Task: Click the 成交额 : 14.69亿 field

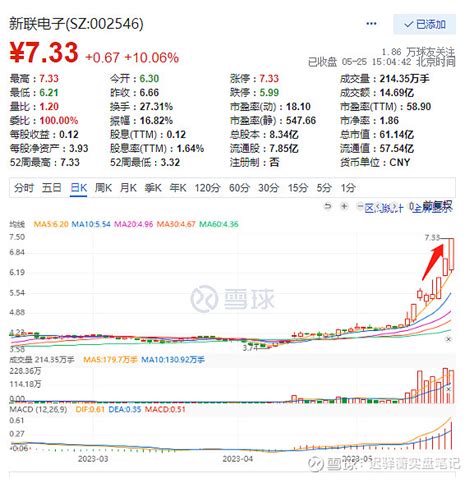Action: pyautogui.click(x=377, y=93)
